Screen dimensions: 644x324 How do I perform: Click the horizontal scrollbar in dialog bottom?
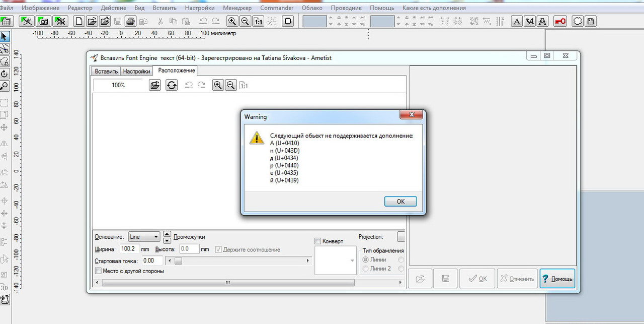[228, 283]
